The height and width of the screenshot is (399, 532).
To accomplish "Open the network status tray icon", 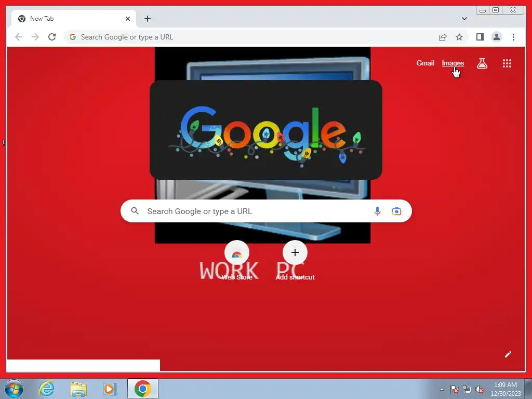I will [467, 389].
